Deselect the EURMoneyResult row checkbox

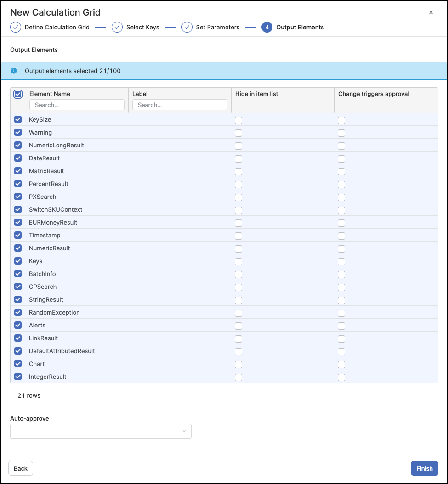pyautogui.click(x=18, y=222)
